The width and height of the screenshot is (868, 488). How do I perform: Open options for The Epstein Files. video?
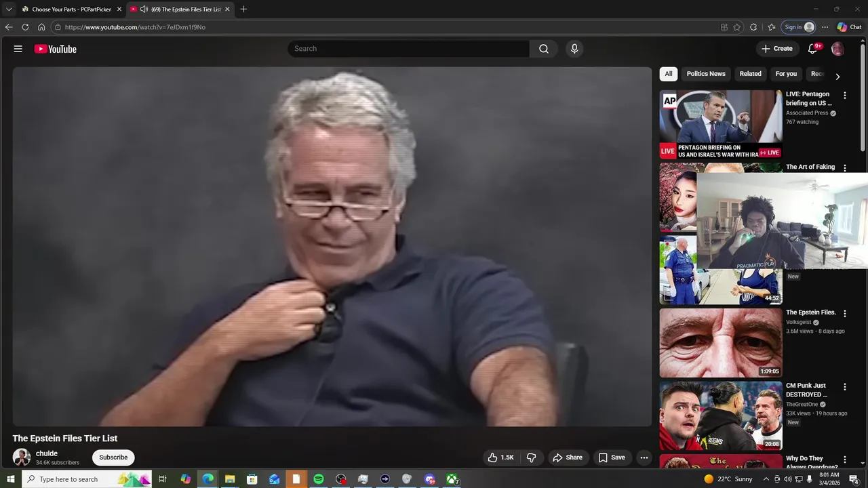(x=845, y=314)
